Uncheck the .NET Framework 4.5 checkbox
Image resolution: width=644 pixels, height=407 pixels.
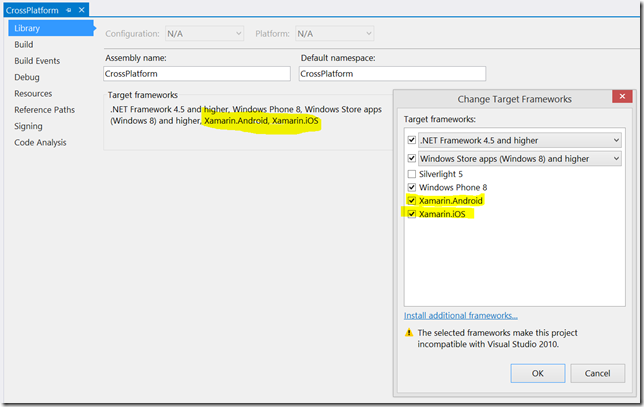coord(412,140)
